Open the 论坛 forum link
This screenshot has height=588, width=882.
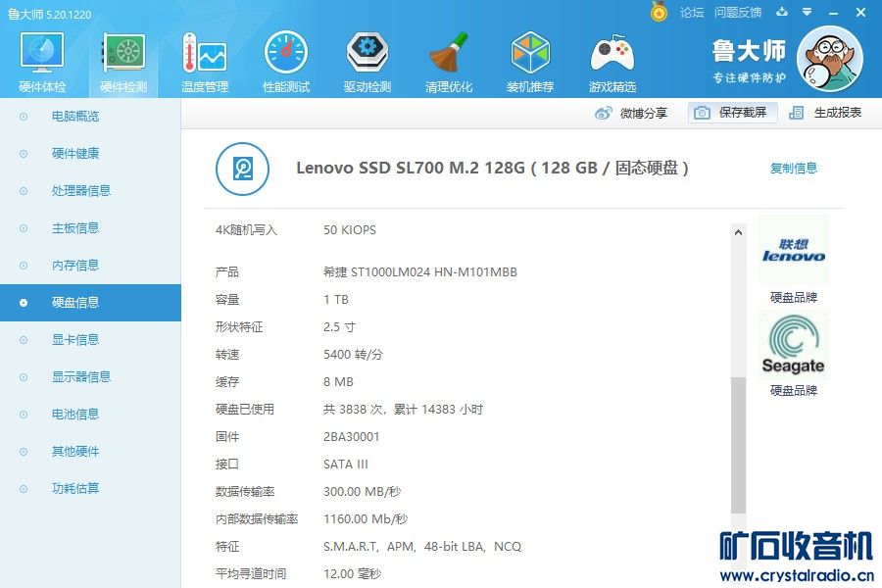pyautogui.click(x=692, y=12)
